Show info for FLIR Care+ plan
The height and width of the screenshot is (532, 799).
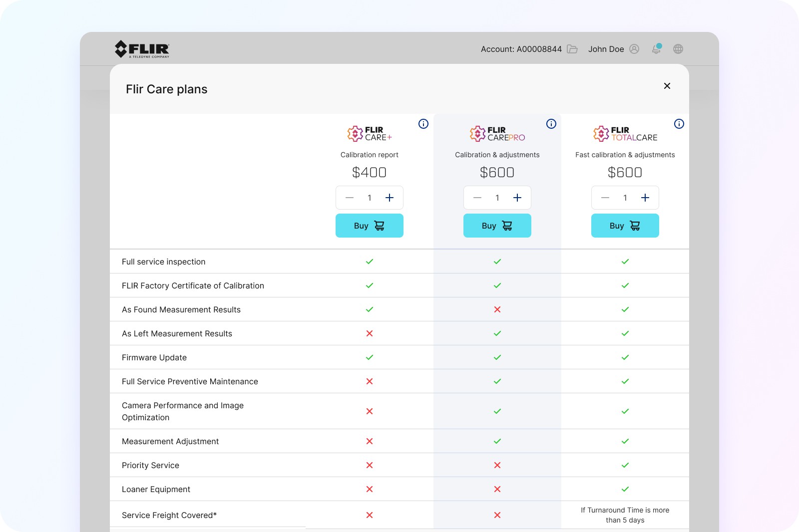point(423,124)
